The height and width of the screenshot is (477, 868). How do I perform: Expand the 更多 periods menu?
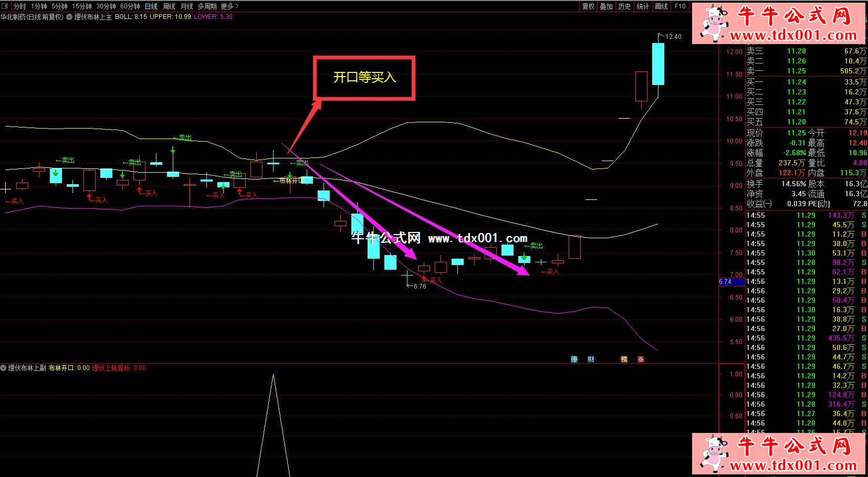click(229, 6)
